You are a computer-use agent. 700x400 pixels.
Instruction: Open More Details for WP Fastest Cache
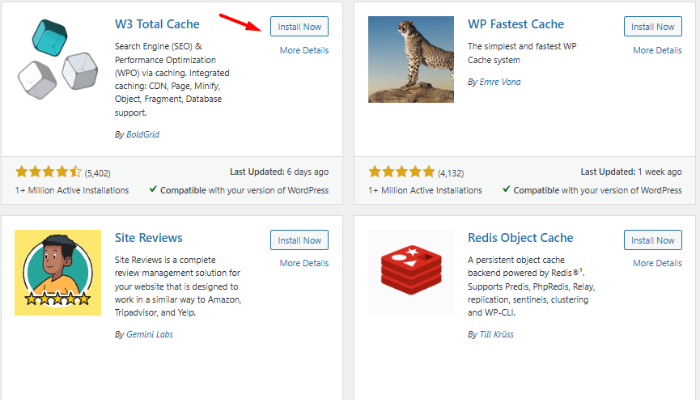coord(657,50)
